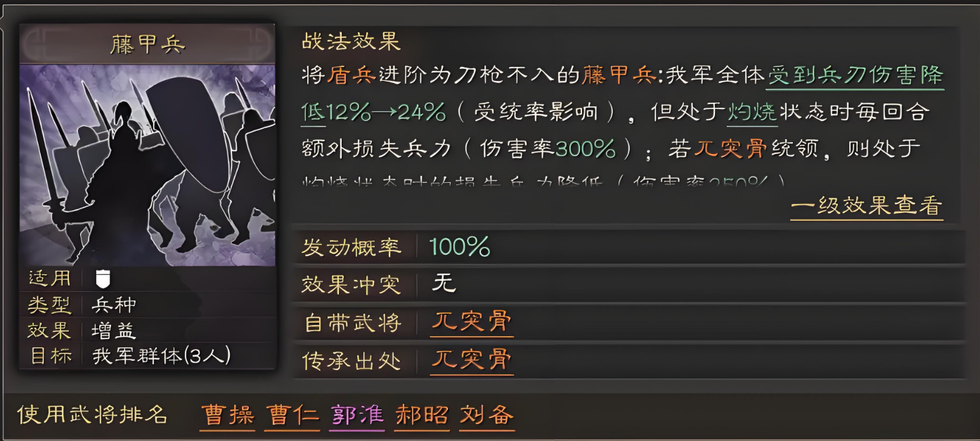
Task: Click the 效果冲突 row showing 无
Action: (443, 283)
